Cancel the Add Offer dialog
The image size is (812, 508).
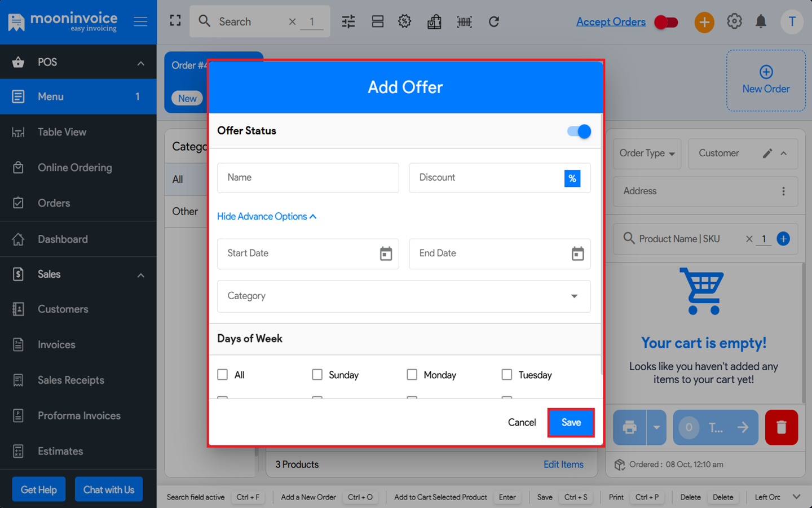522,423
